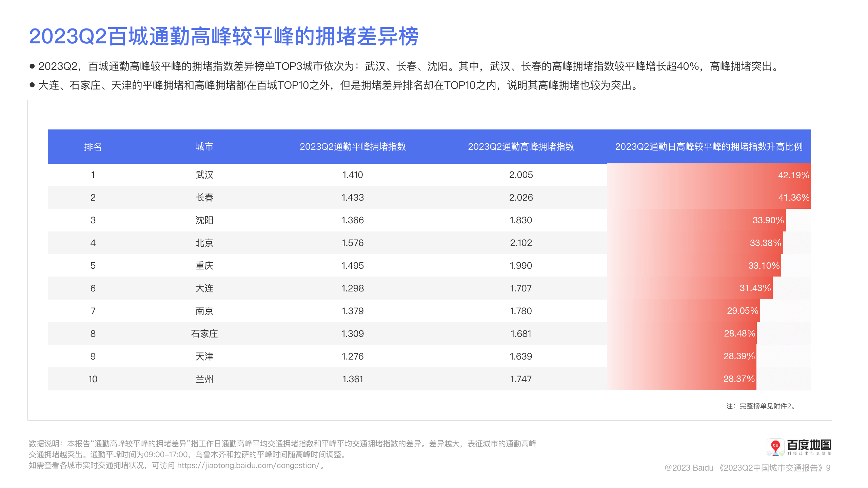
Task: Click 天津's off-peak index 1.276
Action: 353,357
